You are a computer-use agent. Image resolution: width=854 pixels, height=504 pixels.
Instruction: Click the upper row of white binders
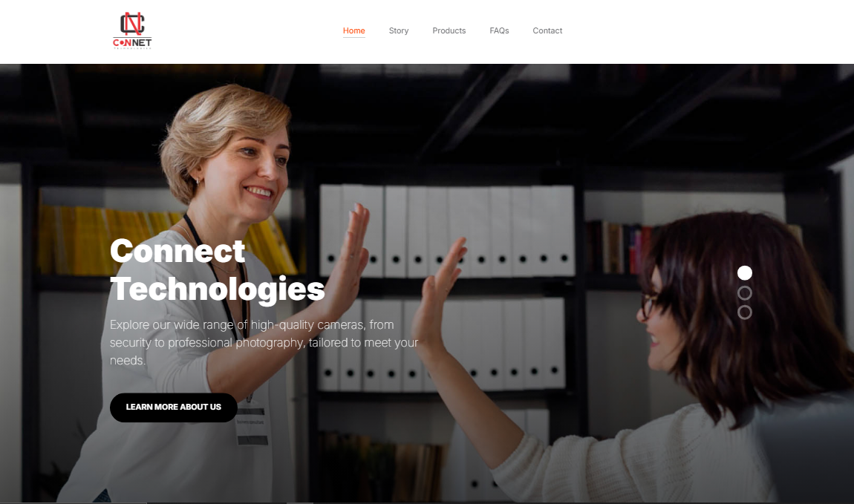click(x=446, y=230)
